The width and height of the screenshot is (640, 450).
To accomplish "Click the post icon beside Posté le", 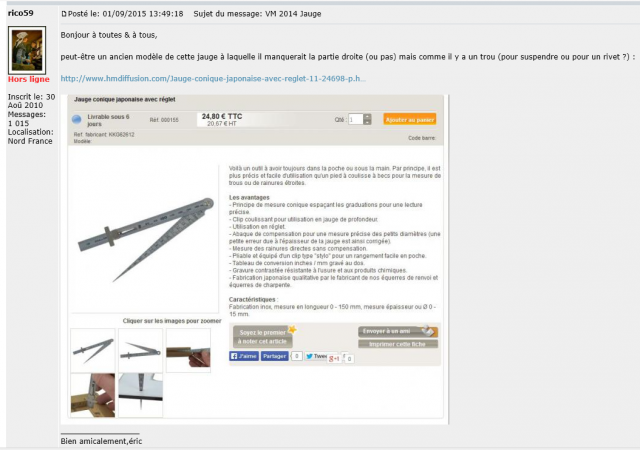I will (64, 14).
